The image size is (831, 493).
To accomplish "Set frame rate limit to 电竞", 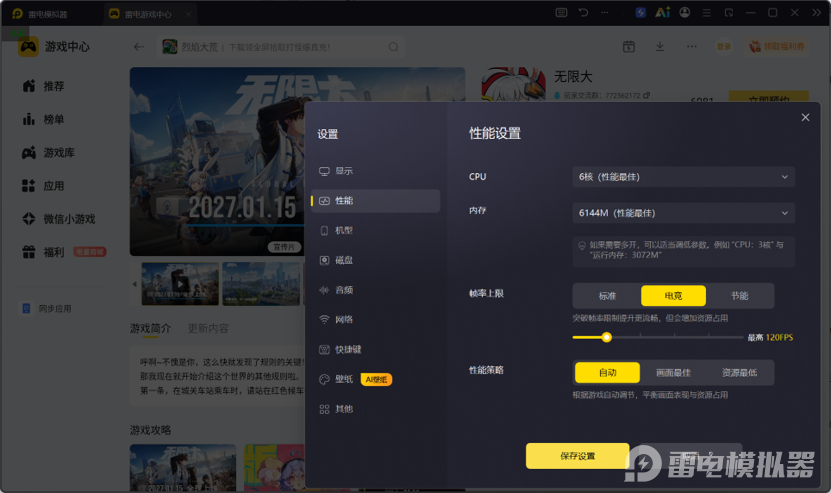I will (673, 296).
